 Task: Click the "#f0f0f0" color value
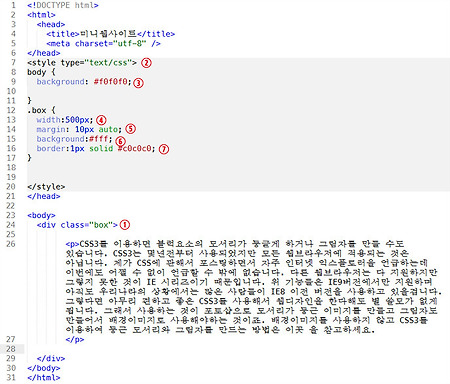110,82
